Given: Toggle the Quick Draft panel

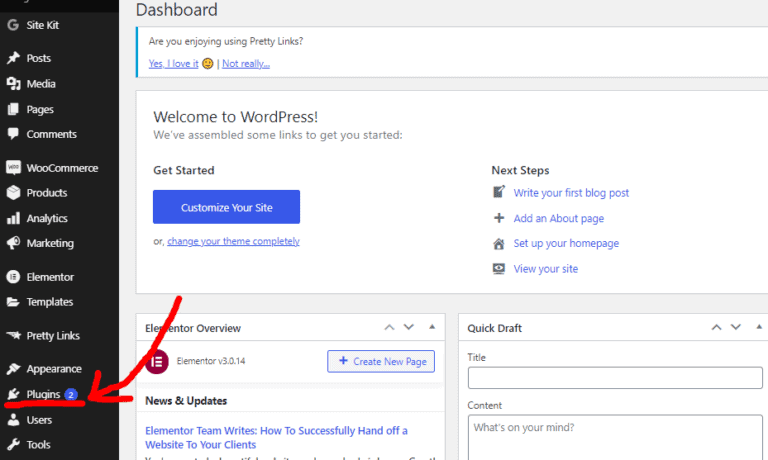Looking at the screenshot, I should pyautogui.click(x=756, y=327).
